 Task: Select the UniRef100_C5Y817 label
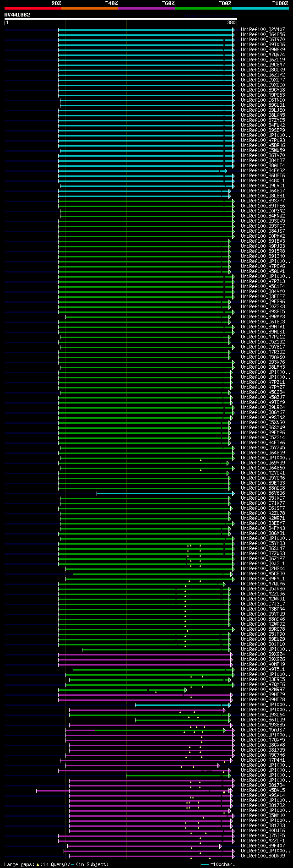pos(263,347)
